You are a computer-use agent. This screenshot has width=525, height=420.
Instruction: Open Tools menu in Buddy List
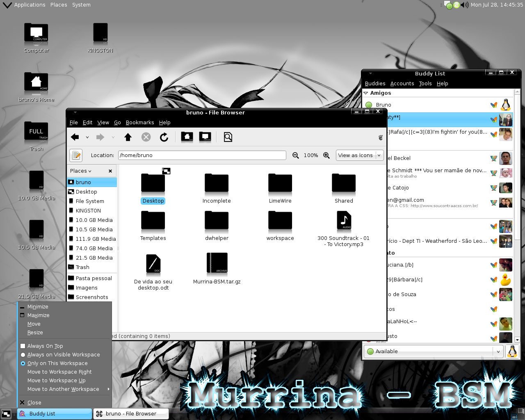click(x=425, y=84)
